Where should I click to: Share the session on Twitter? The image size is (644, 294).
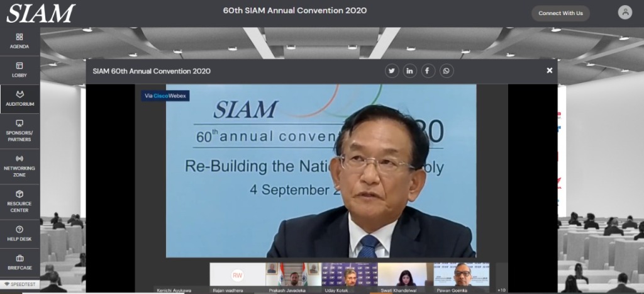pyautogui.click(x=392, y=71)
